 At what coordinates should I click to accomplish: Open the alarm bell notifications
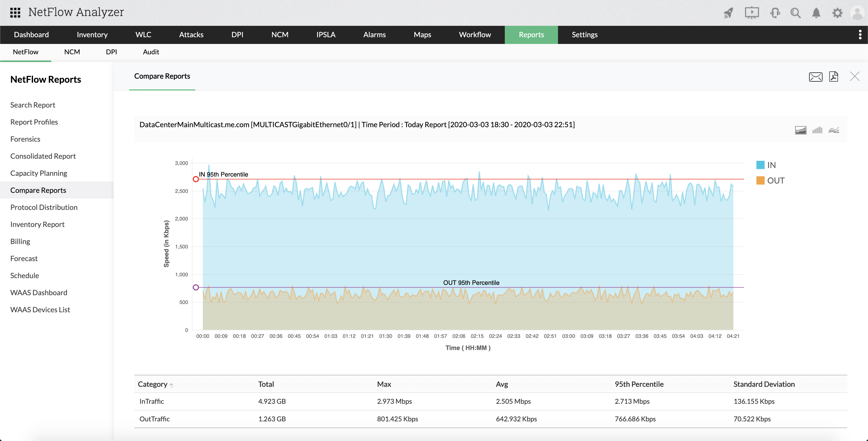point(816,13)
